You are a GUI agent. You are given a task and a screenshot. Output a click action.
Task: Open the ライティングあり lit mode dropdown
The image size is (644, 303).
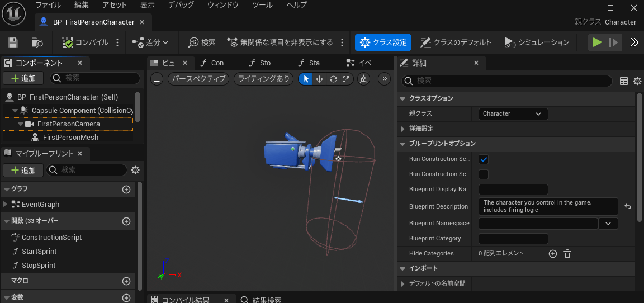click(264, 79)
